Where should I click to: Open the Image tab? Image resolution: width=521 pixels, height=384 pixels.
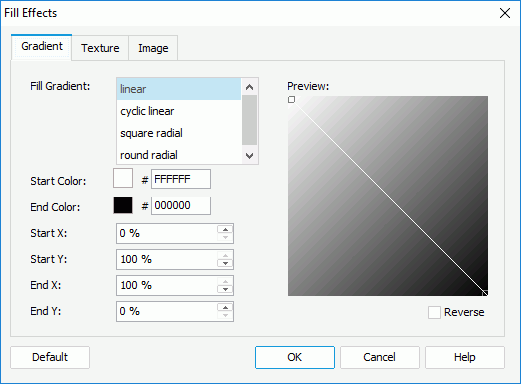point(153,48)
